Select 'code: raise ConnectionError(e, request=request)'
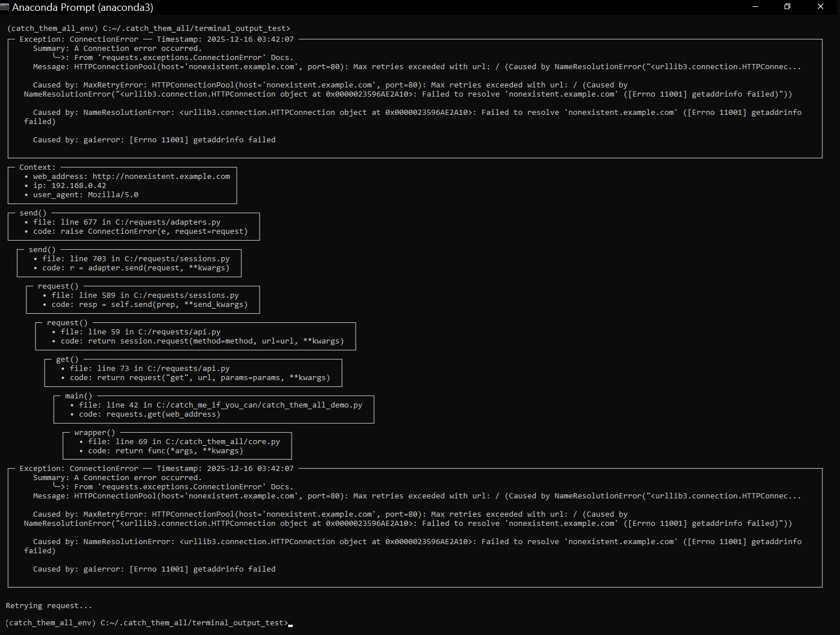 pos(137,231)
